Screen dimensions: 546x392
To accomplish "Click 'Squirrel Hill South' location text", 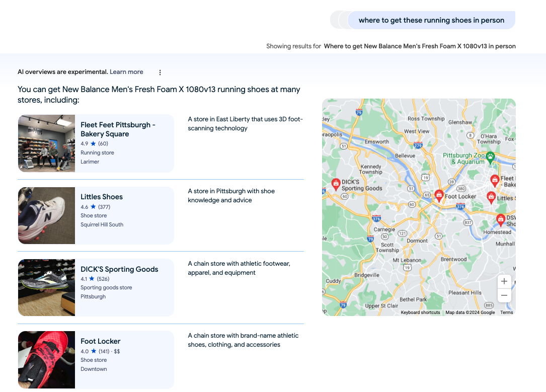I will point(102,224).
